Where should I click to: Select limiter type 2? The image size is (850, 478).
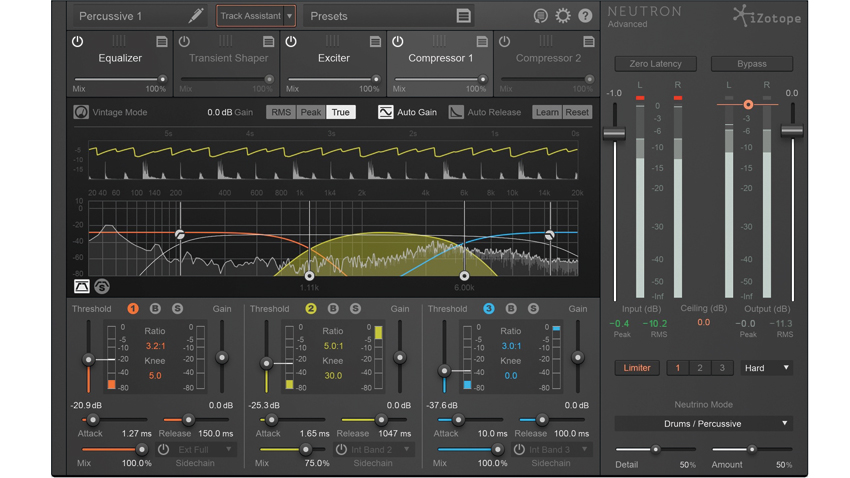[700, 368]
